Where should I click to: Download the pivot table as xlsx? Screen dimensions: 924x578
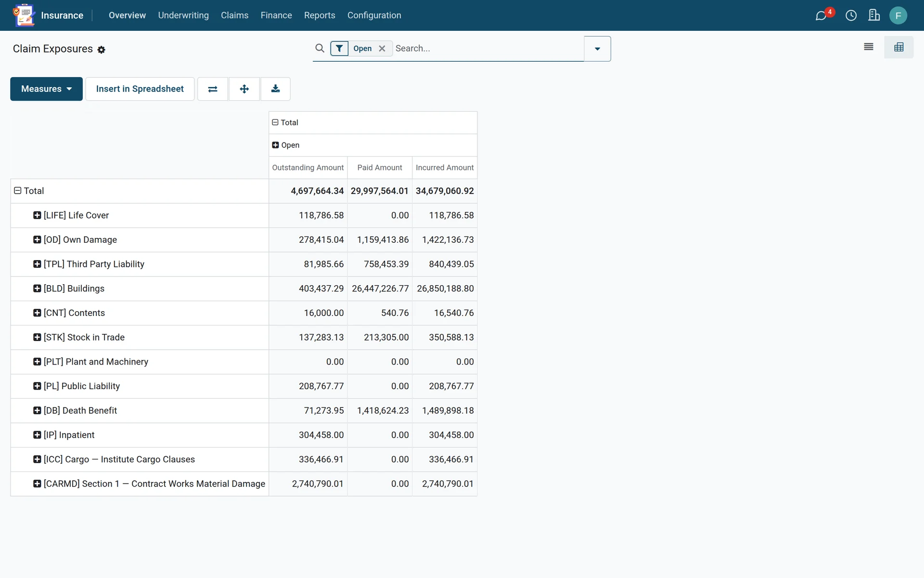pos(275,89)
